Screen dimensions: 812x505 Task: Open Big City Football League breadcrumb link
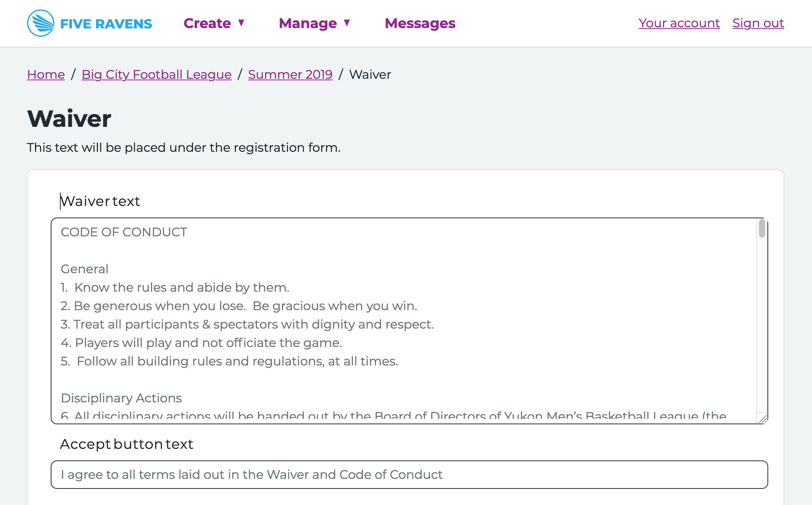[x=157, y=75]
